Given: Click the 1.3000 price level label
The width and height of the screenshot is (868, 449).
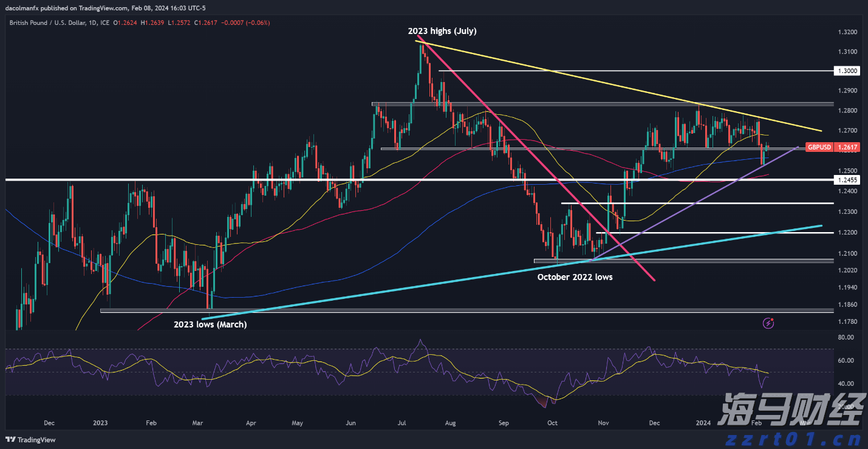Looking at the screenshot, I should tap(847, 71).
